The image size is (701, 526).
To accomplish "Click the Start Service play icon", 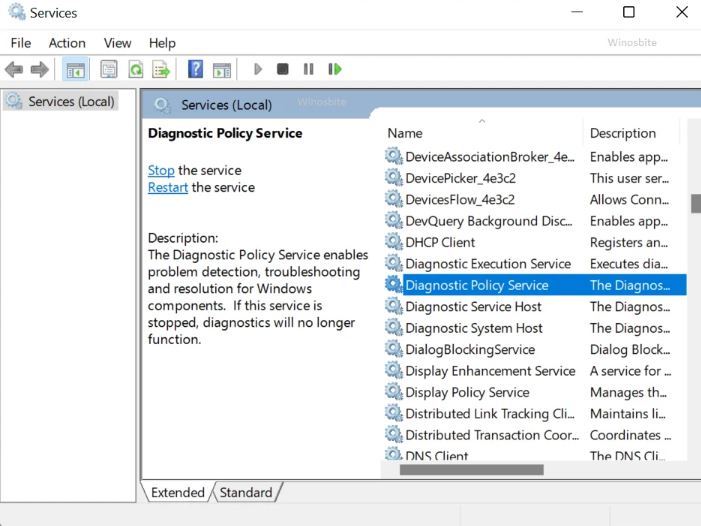I will coord(258,69).
